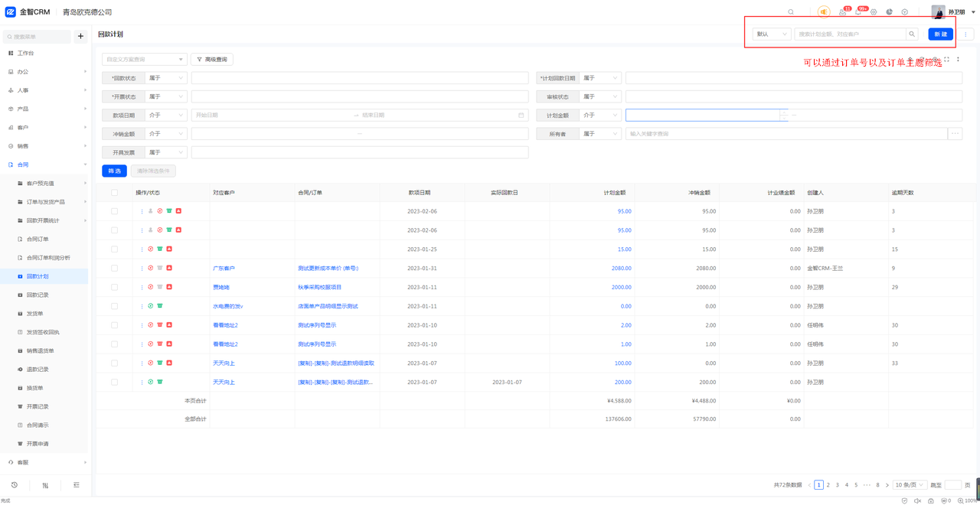
Task: Click the global search magnifier in the top bar
Action: (791, 12)
